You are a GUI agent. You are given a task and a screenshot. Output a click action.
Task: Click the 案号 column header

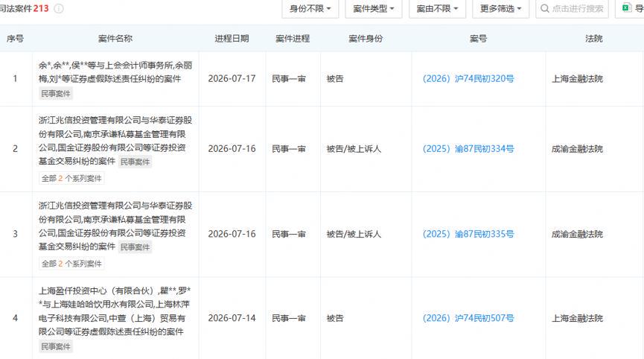click(478, 38)
